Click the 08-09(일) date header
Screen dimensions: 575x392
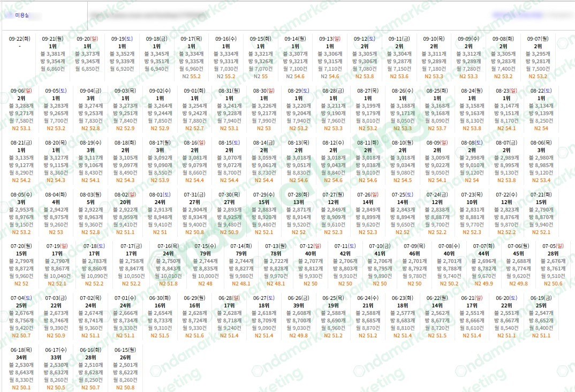[437, 142]
